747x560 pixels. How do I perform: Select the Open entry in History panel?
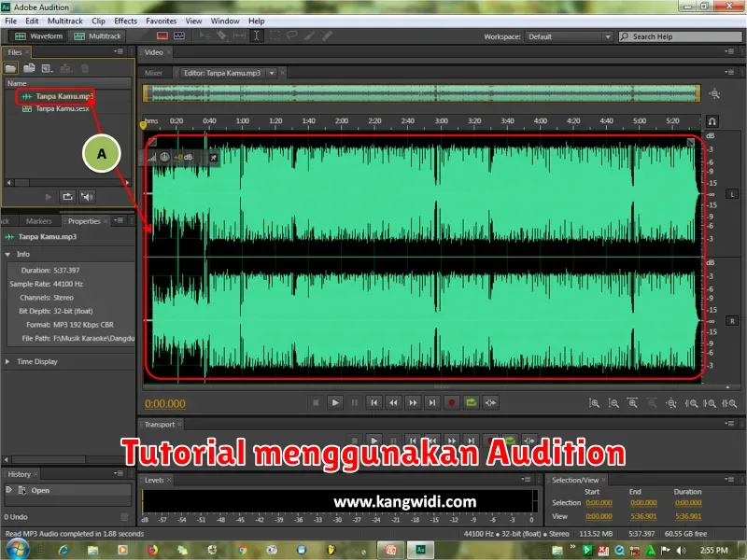coord(67,490)
